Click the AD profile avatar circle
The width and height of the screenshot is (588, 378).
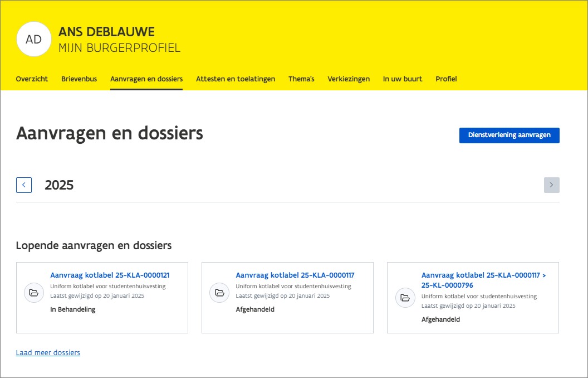(34, 39)
